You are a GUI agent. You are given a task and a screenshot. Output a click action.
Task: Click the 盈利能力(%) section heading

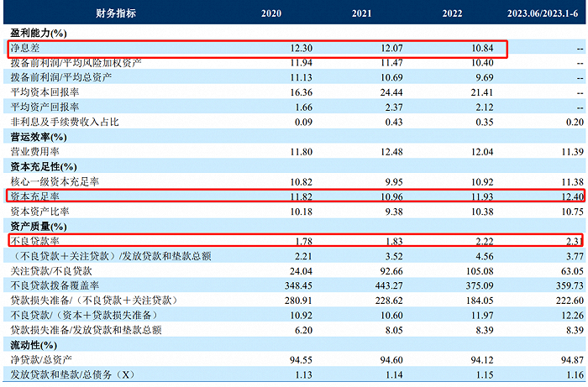point(39,33)
